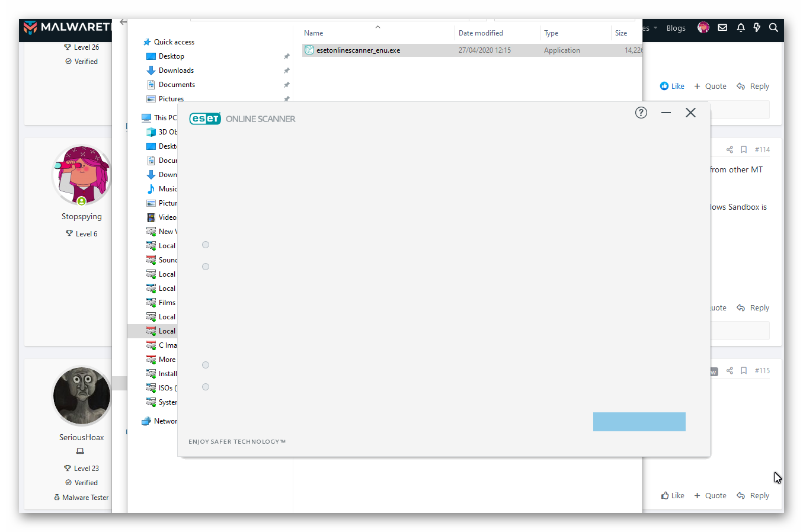The height and width of the screenshot is (532, 803).
Task: Reply to SeriousHoax's post #115
Action: point(753,495)
